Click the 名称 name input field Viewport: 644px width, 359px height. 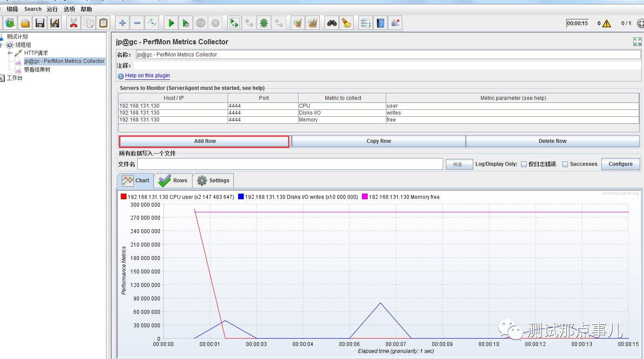tap(388, 55)
